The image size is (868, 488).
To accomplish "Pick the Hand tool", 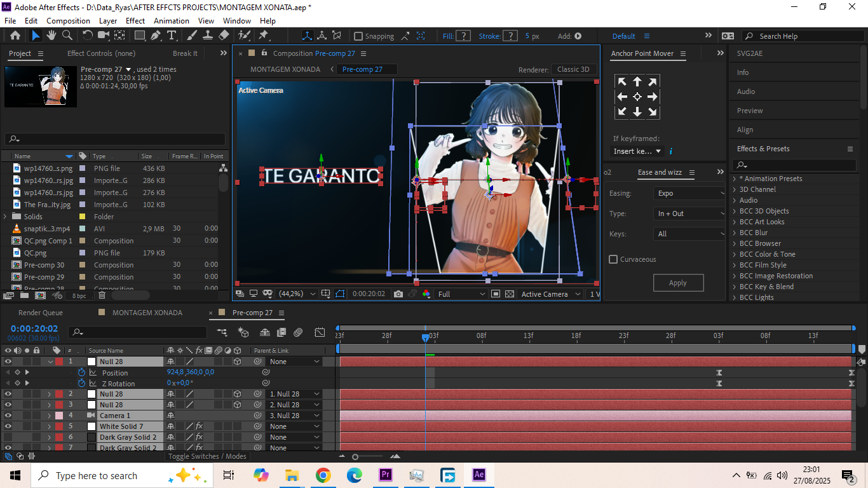I will (51, 36).
